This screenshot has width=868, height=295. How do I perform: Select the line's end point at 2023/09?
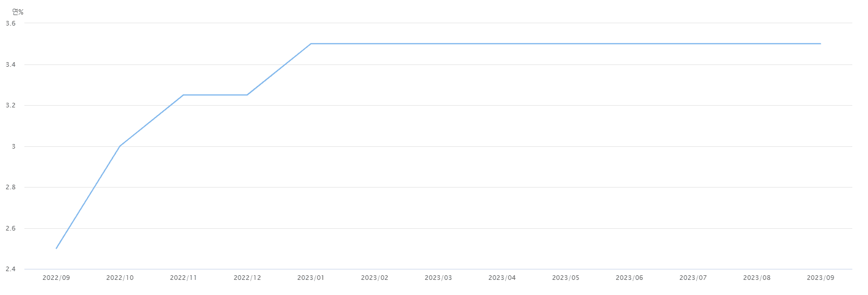(820, 44)
